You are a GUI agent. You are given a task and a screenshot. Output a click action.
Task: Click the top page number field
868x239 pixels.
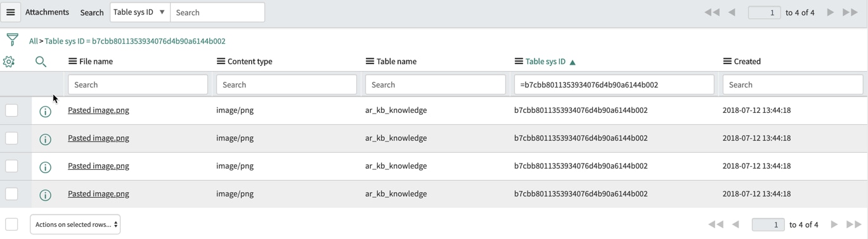pyautogui.click(x=765, y=13)
